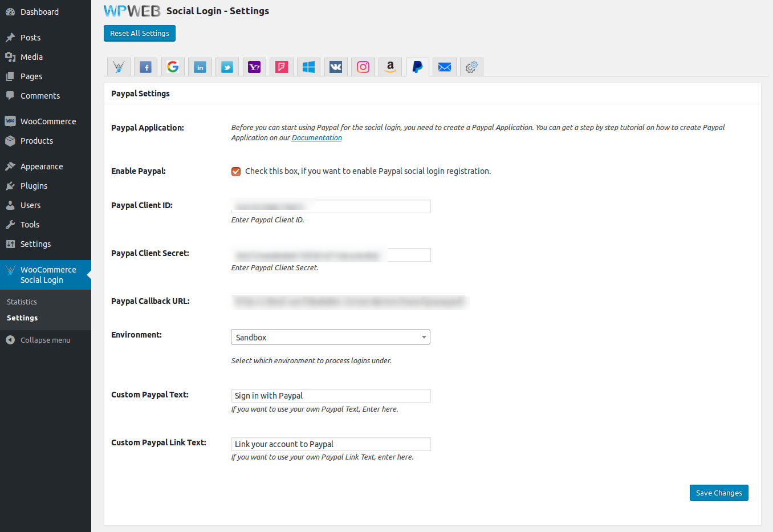Screen dimensions: 773x532
Task: Switch to the Amazon tab icon
Action: pyautogui.click(x=390, y=67)
